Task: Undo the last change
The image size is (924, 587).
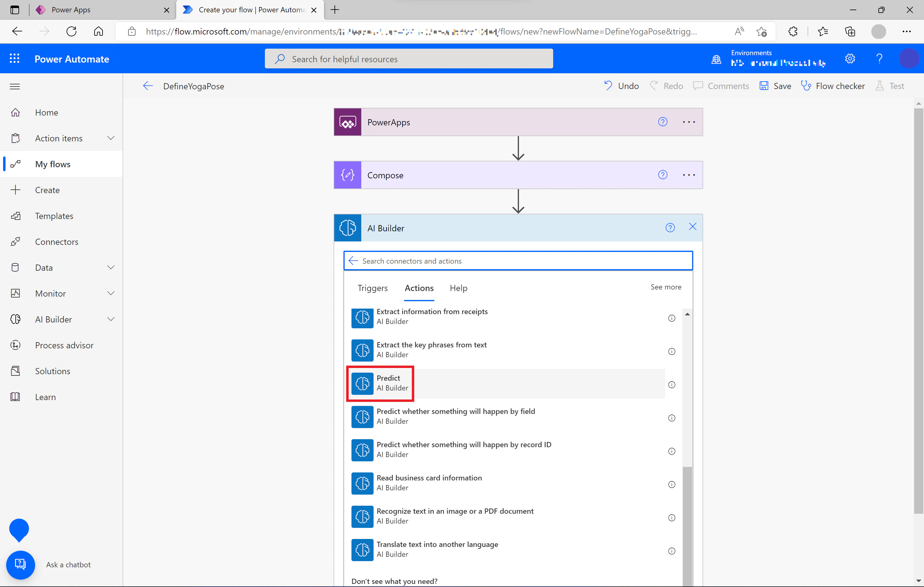Action: pos(621,86)
